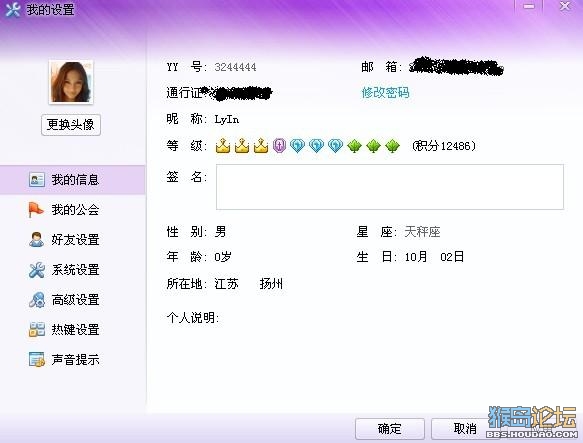
Task: Open the 系统设置 section
Action: (73, 270)
